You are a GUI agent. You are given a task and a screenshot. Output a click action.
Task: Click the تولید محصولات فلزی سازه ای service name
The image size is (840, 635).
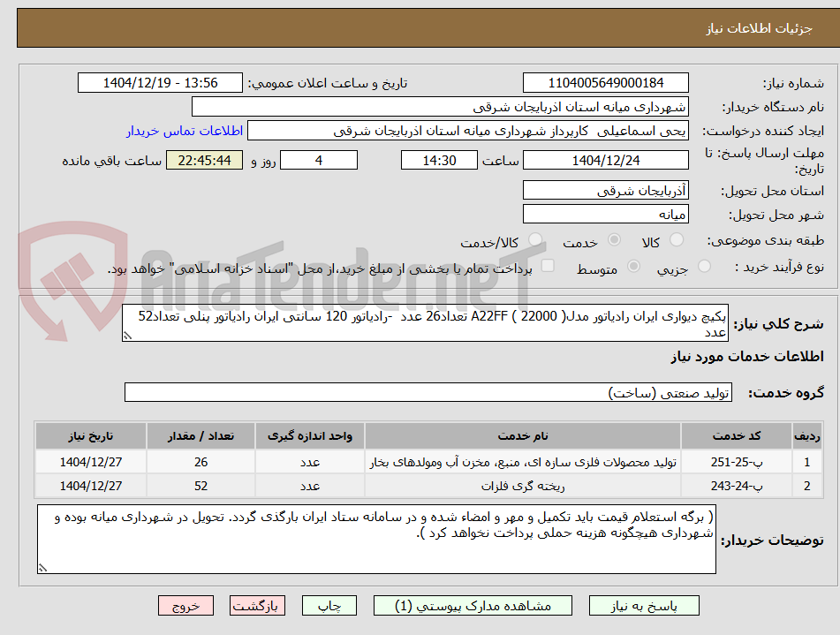(x=522, y=461)
